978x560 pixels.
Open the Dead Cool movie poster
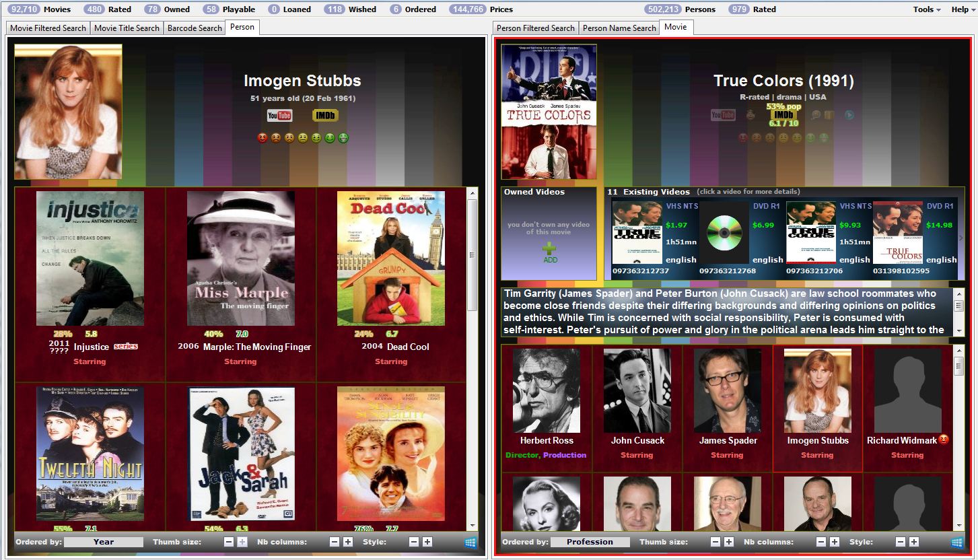coord(391,258)
